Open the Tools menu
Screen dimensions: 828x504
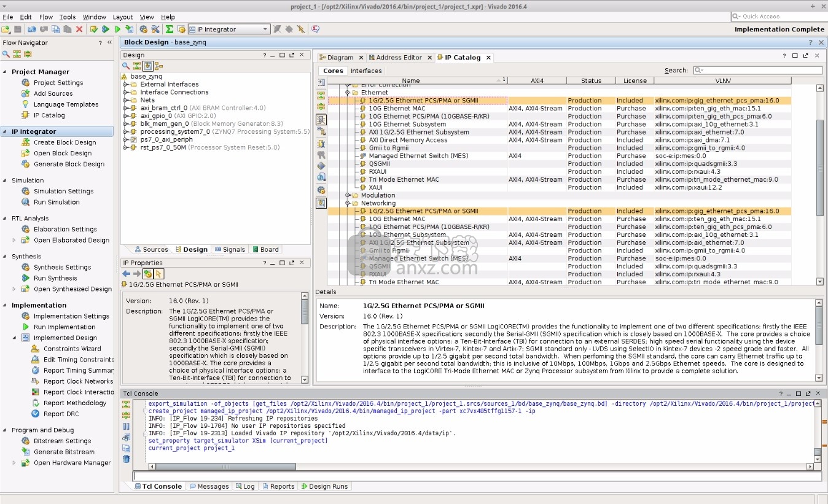tap(67, 17)
